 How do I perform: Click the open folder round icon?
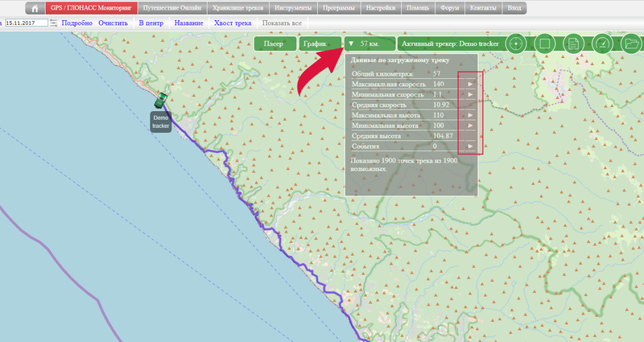click(631, 43)
